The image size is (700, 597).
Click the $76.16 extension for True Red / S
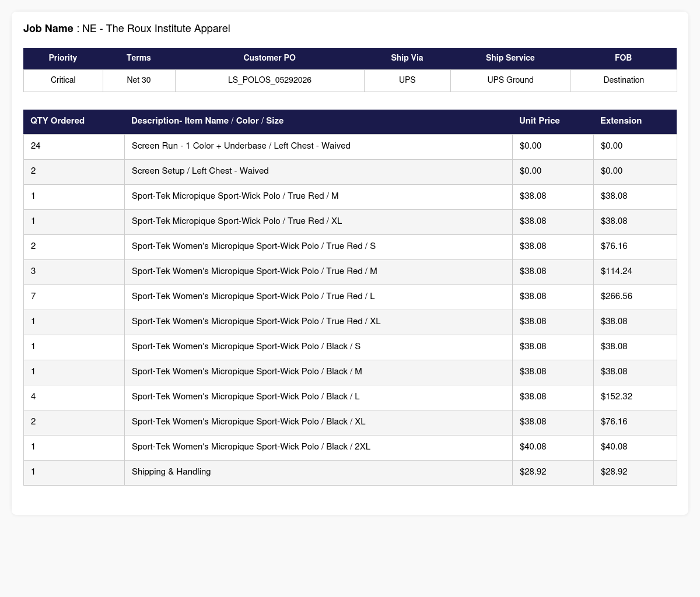tap(614, 246)
